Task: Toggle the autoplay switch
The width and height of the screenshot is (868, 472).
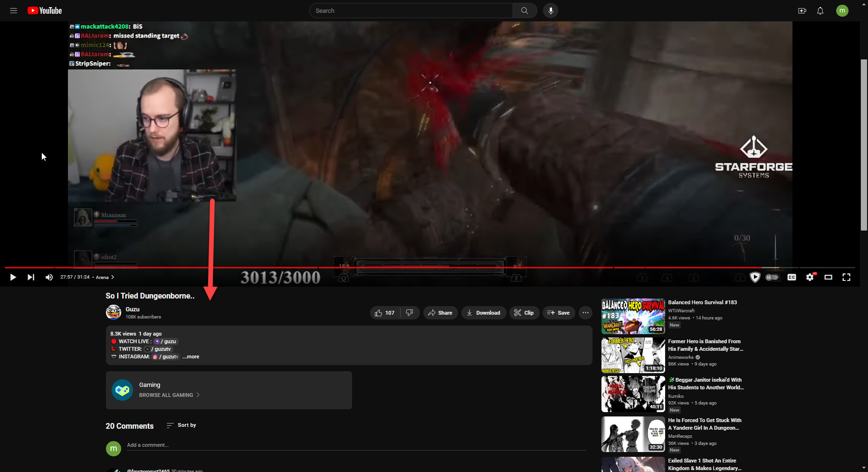Action: (773, 277)
